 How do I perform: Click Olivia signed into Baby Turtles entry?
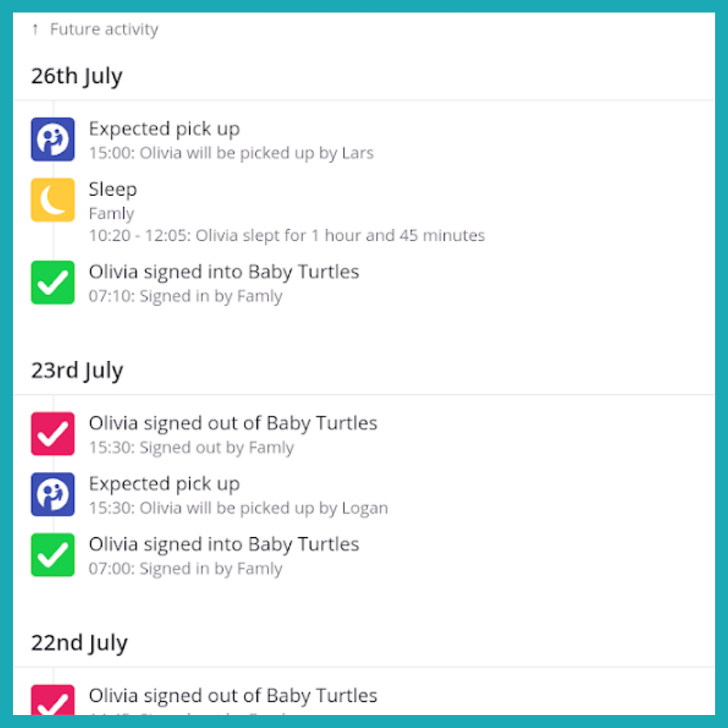[224, 271]
